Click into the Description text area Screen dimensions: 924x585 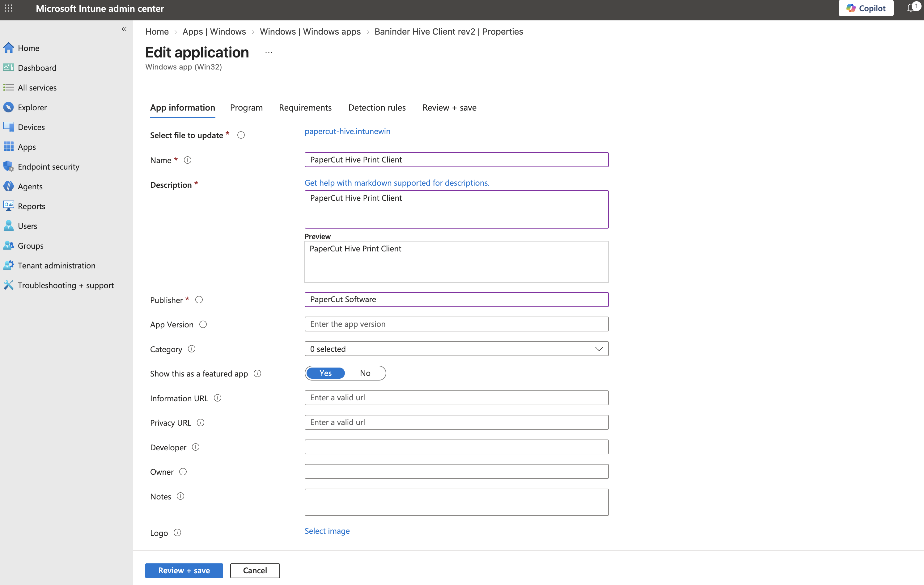456,209
